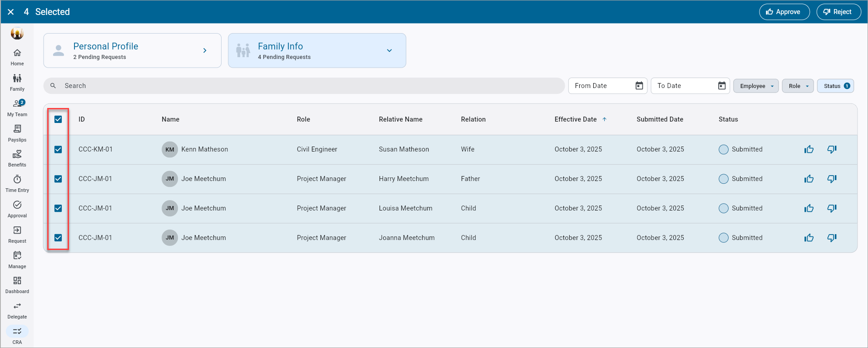Viewport: 868px width, 348px height.
Task: Click the Reject button in header
Action: [838, 12]
